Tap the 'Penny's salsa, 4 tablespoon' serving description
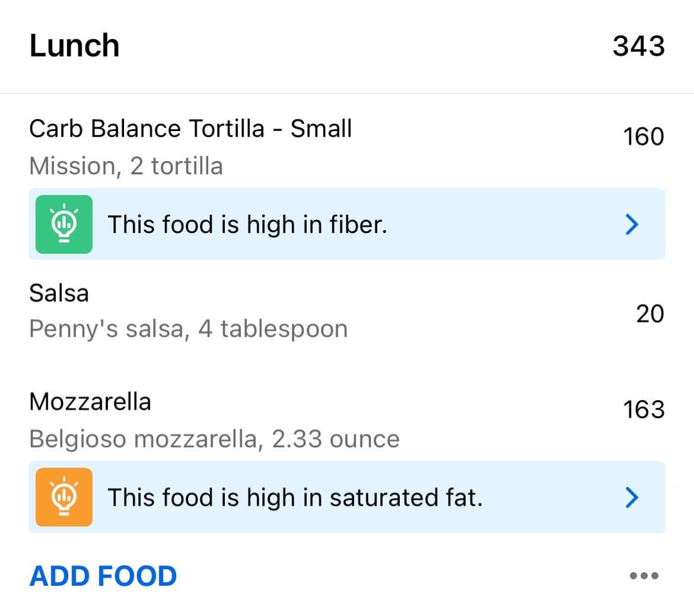 188,330
